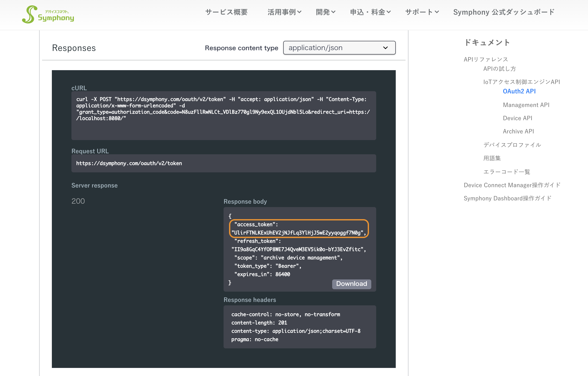Open Symphony Dashboard操作ガイド
The width and height of the screenshot is (588, 376).
(508, 198)
